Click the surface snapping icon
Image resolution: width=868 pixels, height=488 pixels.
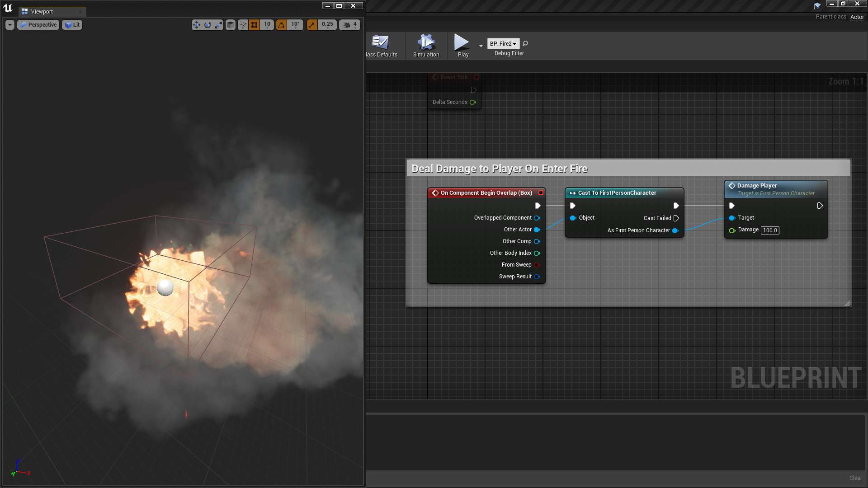(x=243, y=25)
